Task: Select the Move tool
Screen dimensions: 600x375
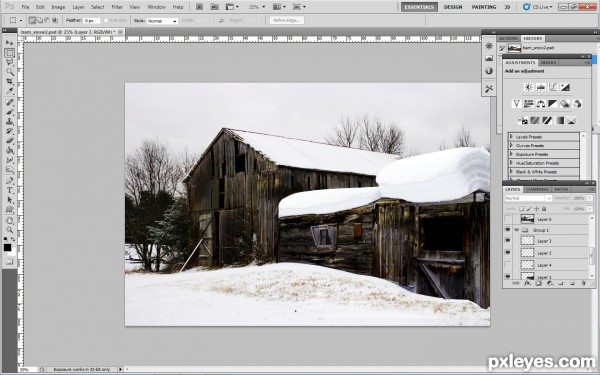Action: pos(9,43)
